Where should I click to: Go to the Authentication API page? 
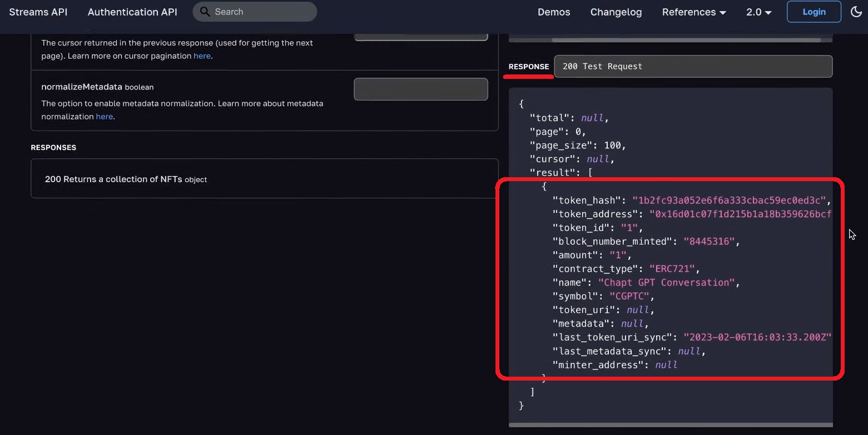[x=132, y=12]
